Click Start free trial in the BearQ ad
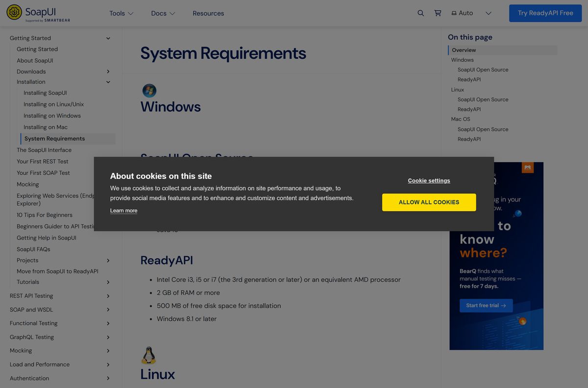Image resolution: width=588 pixels, height=388 pixels. click(486, 306)
